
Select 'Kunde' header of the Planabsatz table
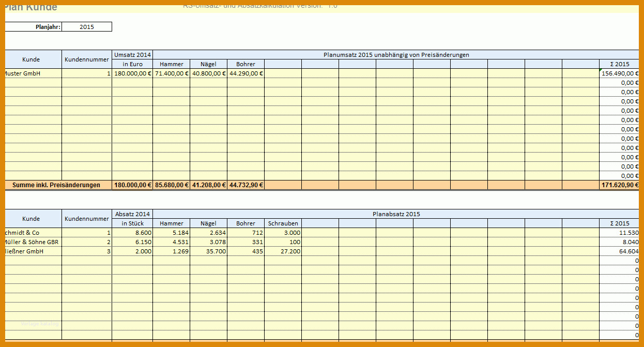point(34,218)
